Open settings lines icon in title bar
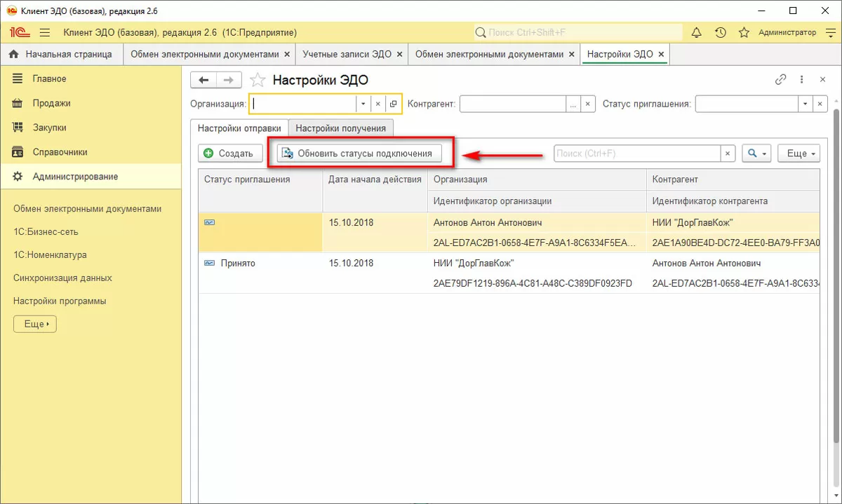This screenshot has height=504, width=842. [x=830, y=33]
